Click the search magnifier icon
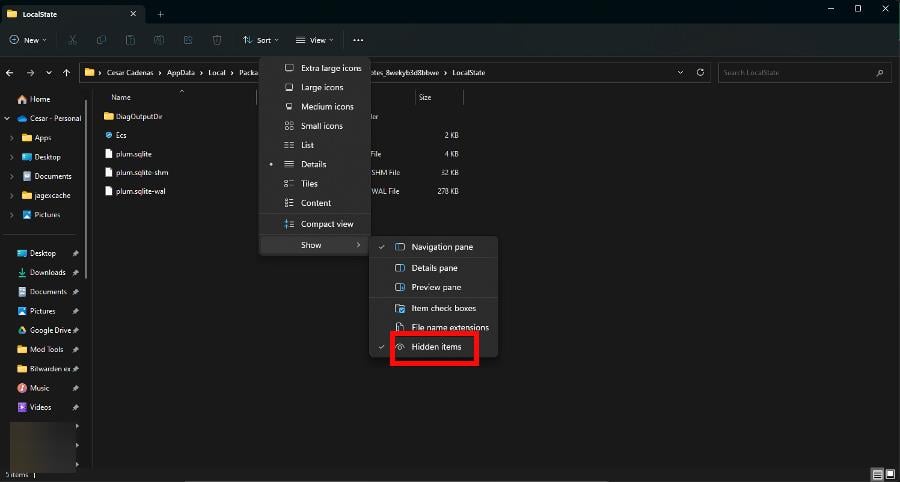 pos(878,73)
